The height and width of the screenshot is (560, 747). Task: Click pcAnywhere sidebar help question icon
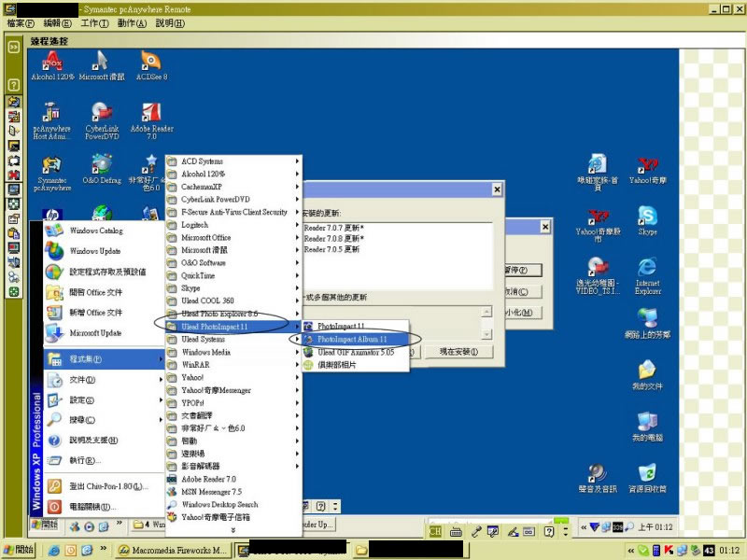[14, 85]
